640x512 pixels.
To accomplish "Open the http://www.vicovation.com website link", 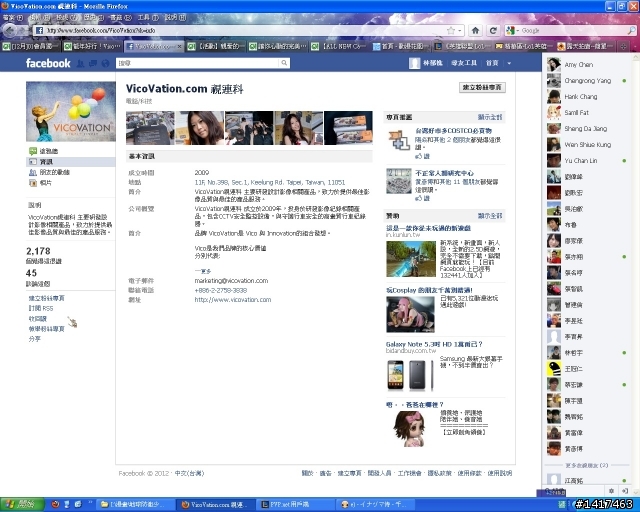I will pos(233,300).
